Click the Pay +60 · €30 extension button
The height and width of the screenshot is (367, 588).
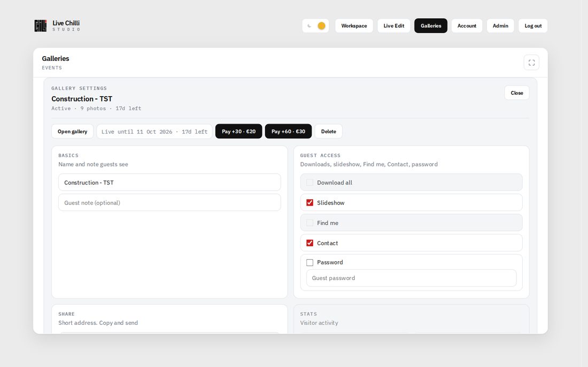point(288,131)
